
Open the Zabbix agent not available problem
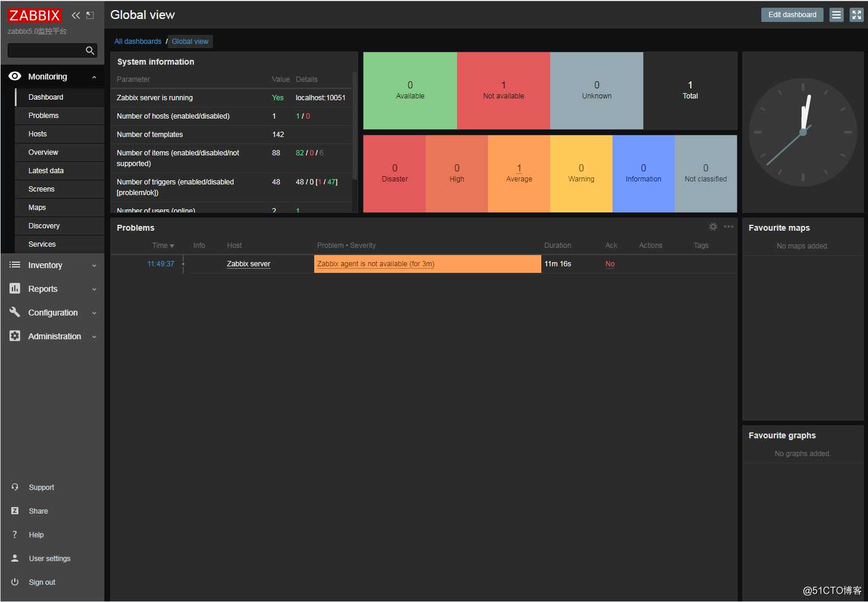[x=375, y=264]
